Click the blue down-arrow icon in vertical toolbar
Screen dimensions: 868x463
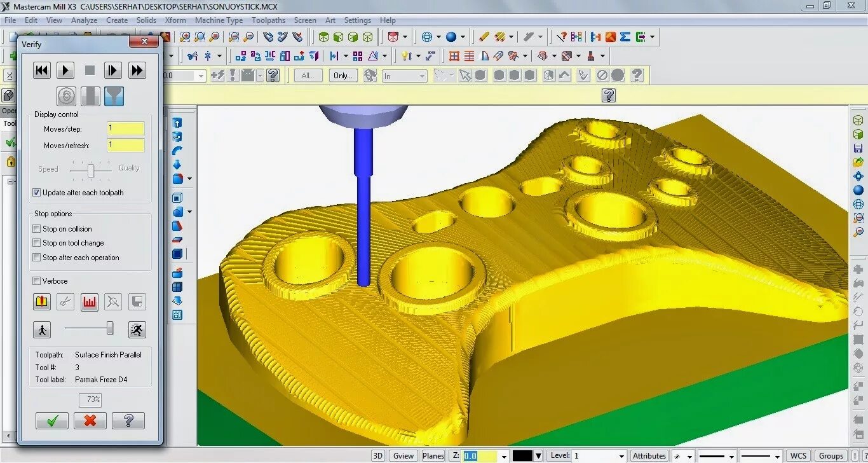pyautogui.click(x=177, y=164)
